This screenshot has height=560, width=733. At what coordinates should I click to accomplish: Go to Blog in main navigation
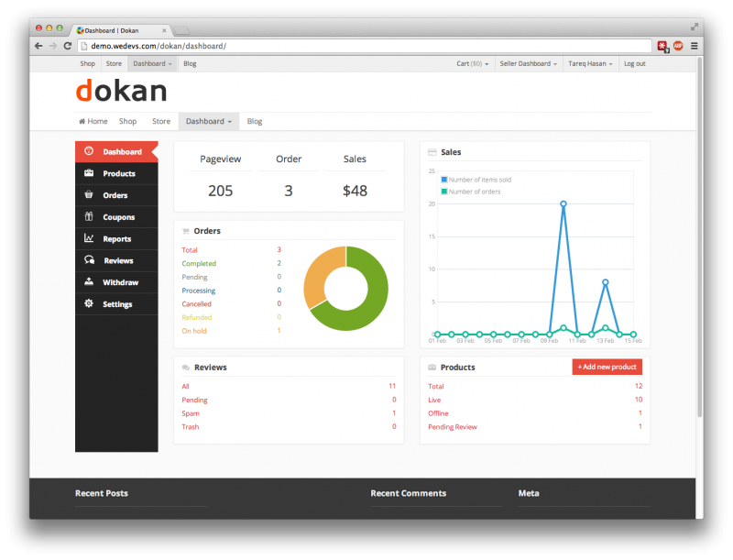[x=255, y=121]
